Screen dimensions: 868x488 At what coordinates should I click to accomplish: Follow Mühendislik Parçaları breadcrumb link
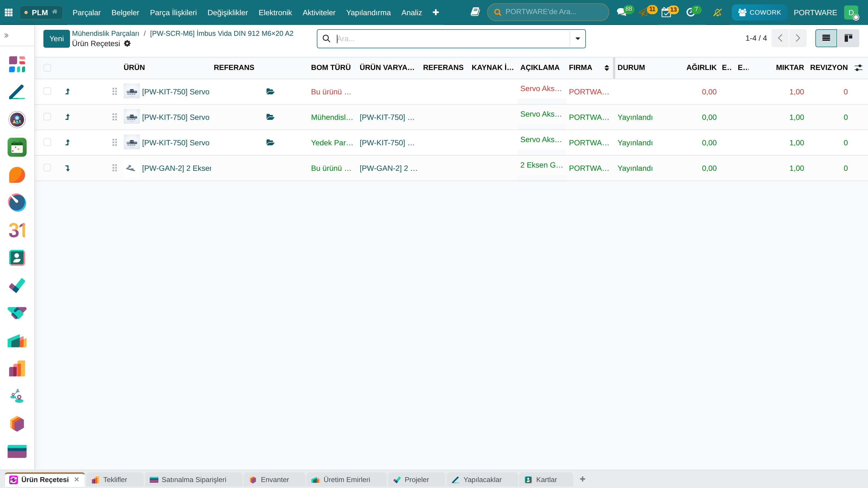tap(106, 33)
